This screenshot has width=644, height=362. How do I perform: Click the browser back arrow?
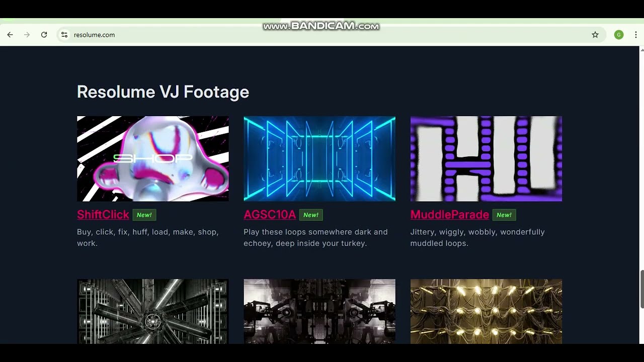(x=10, y=35)
